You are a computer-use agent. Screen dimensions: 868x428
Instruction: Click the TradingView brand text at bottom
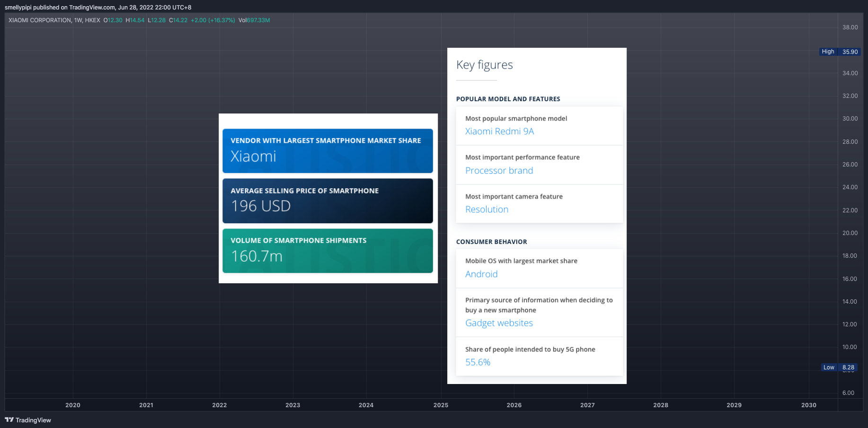click(x=33, y=420)
